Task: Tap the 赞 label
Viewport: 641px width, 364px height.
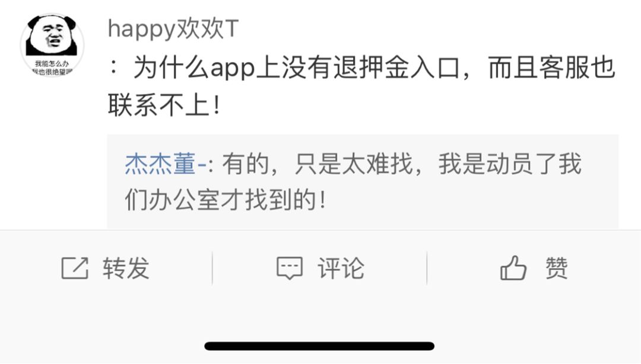Action: coord(556,269)
